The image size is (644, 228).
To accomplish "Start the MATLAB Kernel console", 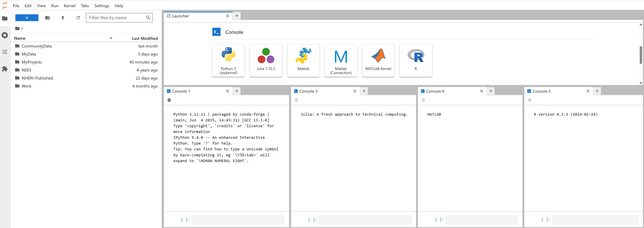I will point(378,60).
